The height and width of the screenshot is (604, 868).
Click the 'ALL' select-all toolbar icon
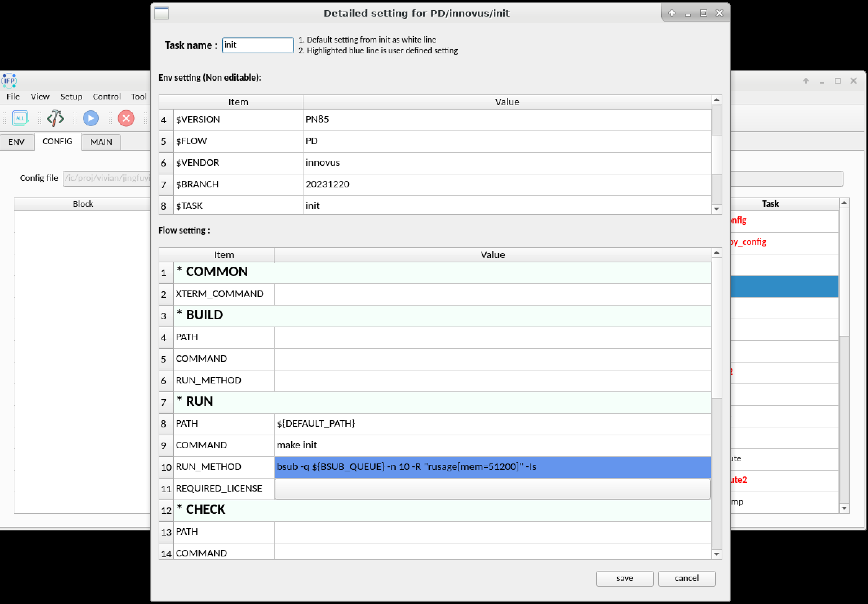click(x=20, y=118)
